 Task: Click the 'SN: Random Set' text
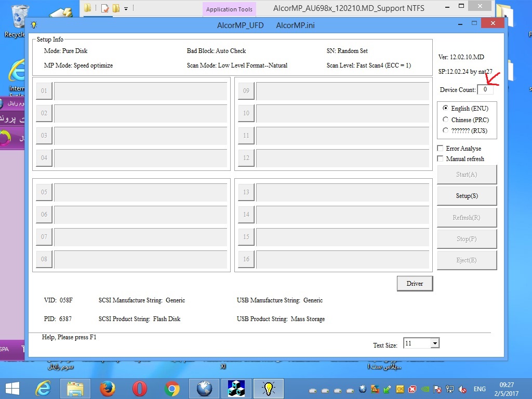[x=347, y=51]
